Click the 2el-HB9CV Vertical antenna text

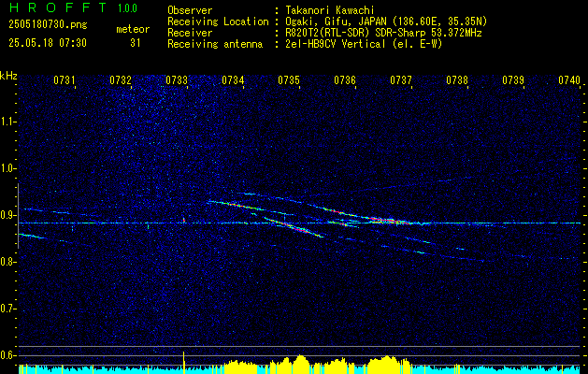click(364, 44)
